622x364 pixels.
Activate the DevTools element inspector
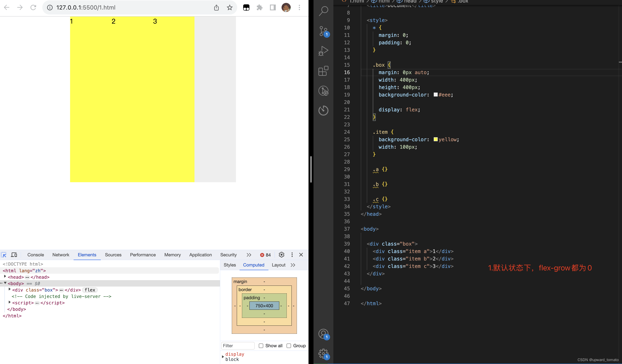[x=4, y=255]
